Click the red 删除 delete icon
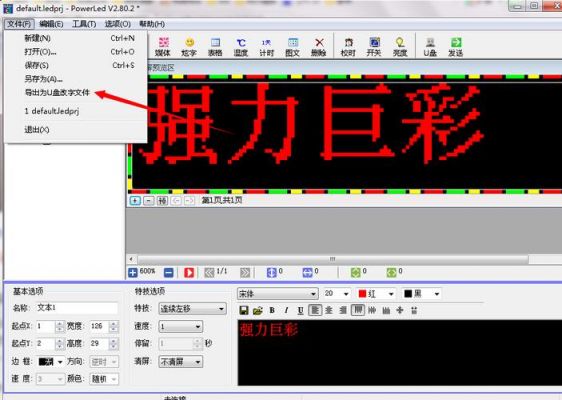562x400 pixels. (x=319, y=47)
